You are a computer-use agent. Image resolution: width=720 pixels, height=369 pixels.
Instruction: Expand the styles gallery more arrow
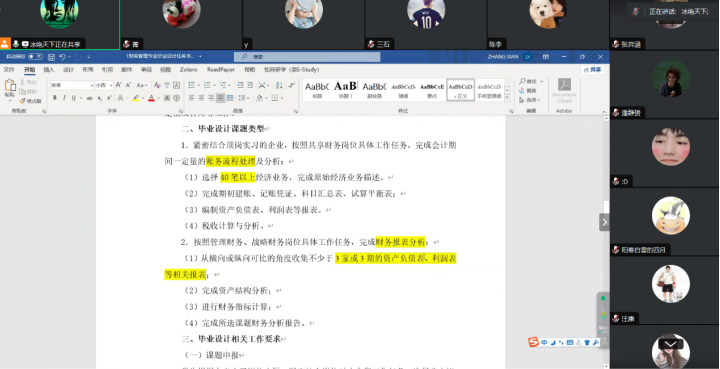[x=507, y=98]
